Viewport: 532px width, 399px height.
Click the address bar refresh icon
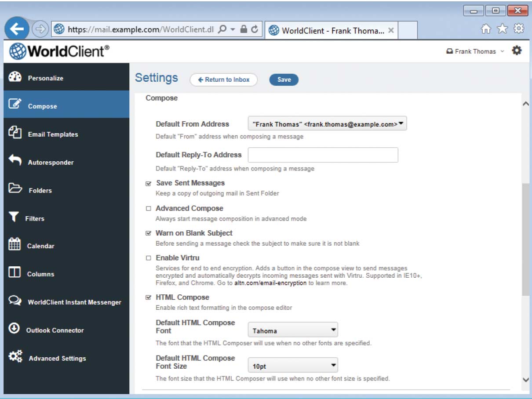tap(255, 29)
